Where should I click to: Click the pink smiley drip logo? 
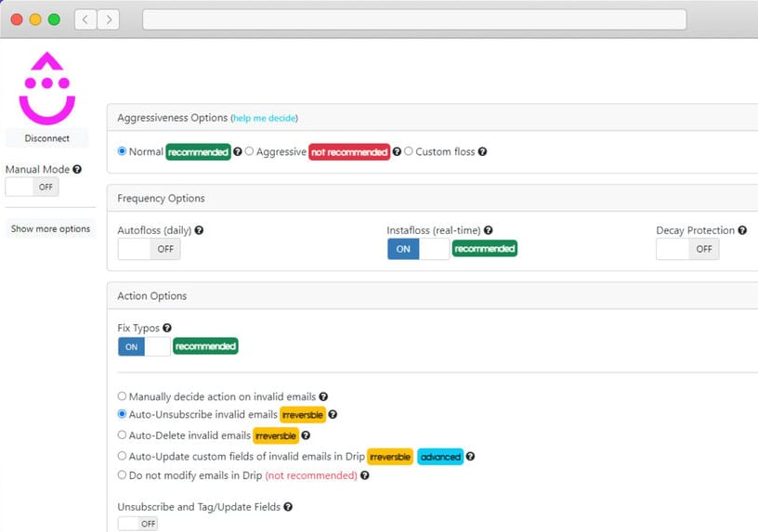click(x=46, y=88)
